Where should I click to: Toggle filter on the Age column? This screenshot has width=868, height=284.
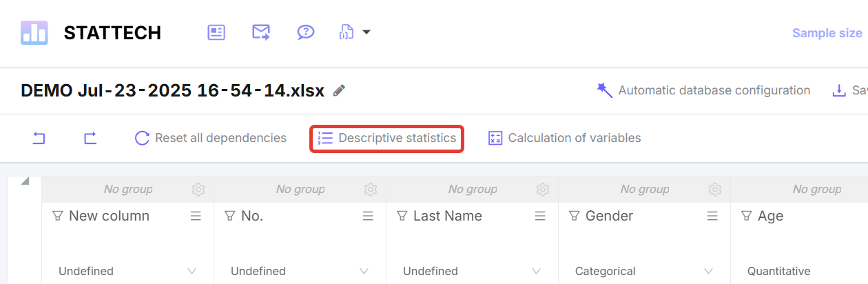point(746,216)
